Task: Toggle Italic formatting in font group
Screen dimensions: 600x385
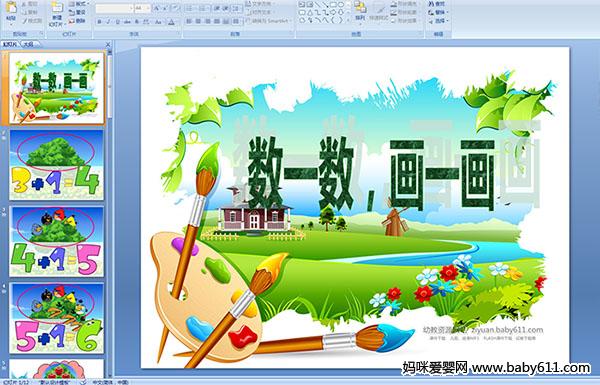Action: pyautogui.click(x=108, y=22)
